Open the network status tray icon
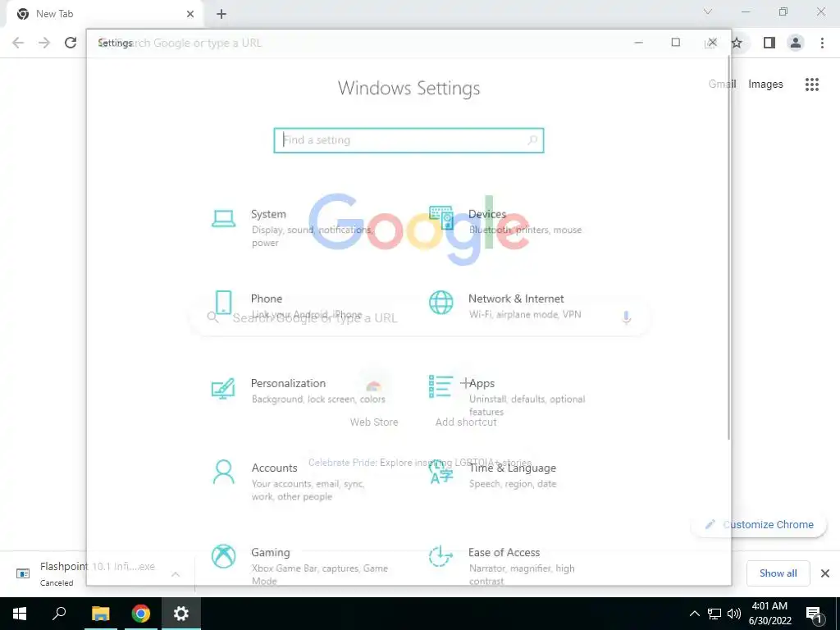This screenshot has width=840, height=630. pyautogui.click(x=714, y=614)
